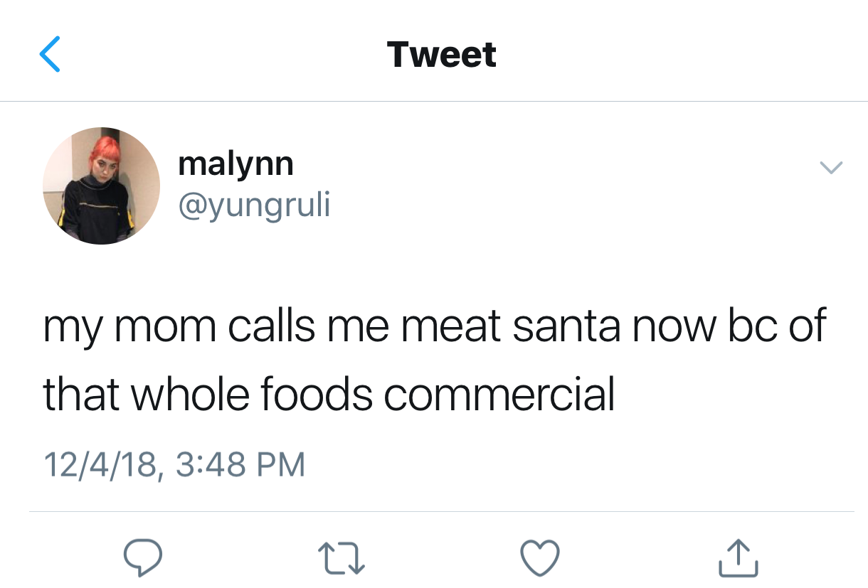
Task: Tap the 3:48 PM time
Action: [x=239, y=464]
